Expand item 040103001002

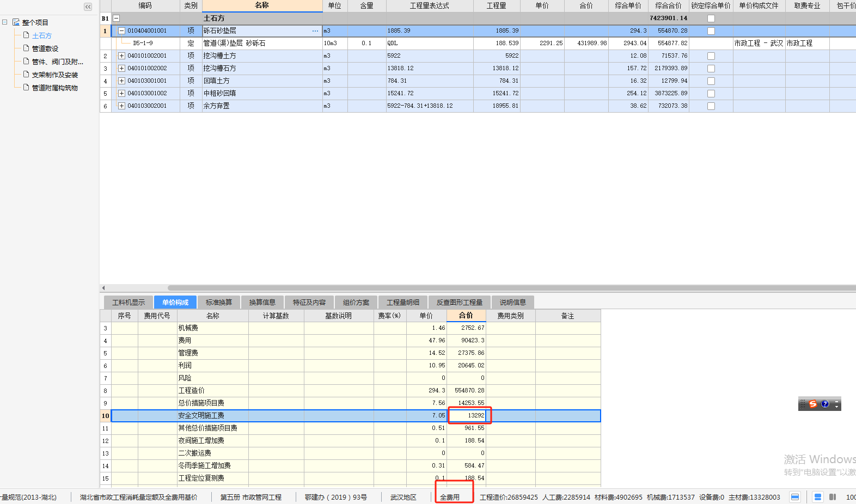(121, 93)
